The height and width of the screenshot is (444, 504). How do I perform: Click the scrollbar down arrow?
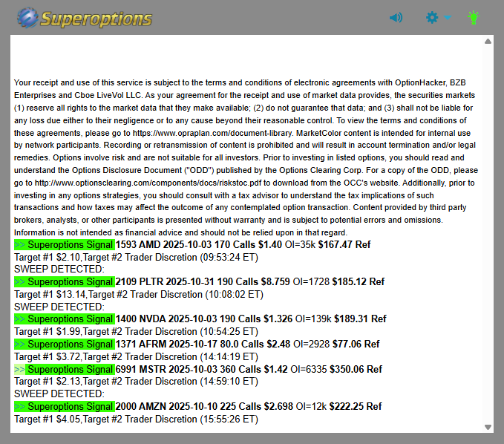488,426
